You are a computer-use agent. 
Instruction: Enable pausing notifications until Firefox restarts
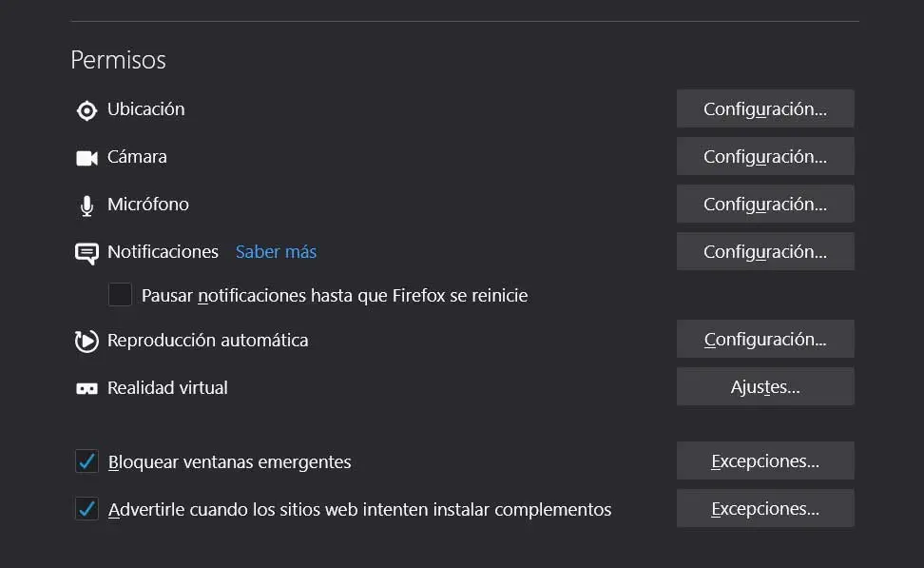[120, 295]
